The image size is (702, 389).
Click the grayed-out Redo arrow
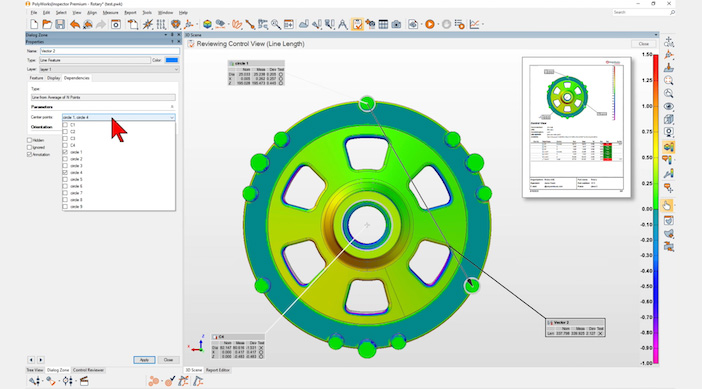[x=101, y=24]
